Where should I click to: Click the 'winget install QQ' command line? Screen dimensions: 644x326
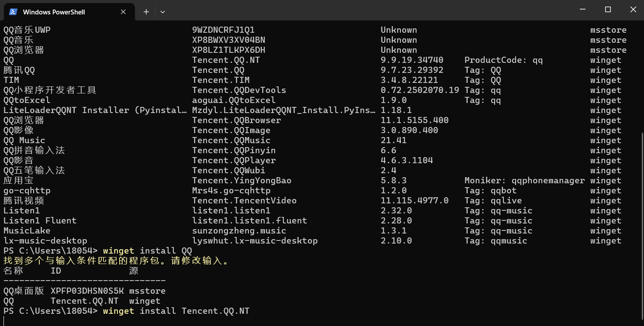147,251
